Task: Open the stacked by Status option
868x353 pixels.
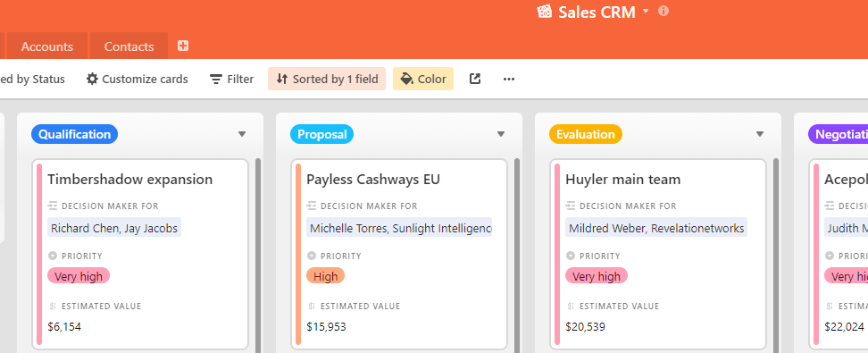Action: [x=32, y=79]
